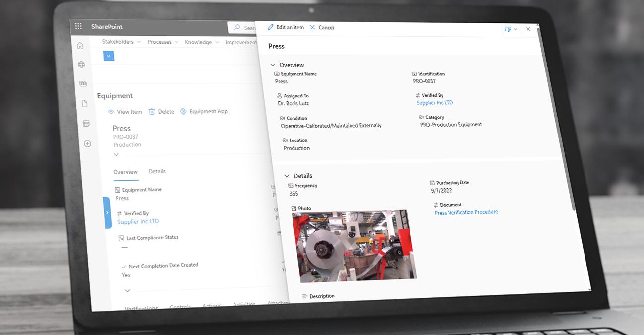644x335 pixels.
Task: Click the Press panel title
Action: [276, 46]
